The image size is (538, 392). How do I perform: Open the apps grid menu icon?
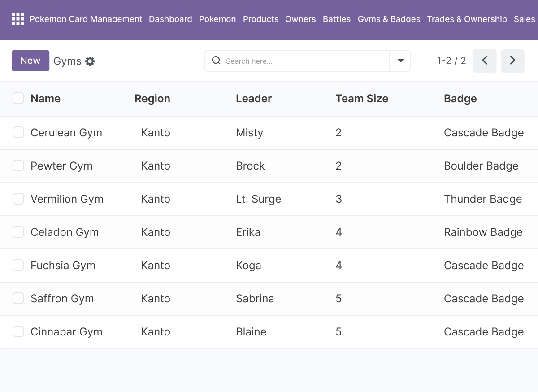[x=18, y=19]
